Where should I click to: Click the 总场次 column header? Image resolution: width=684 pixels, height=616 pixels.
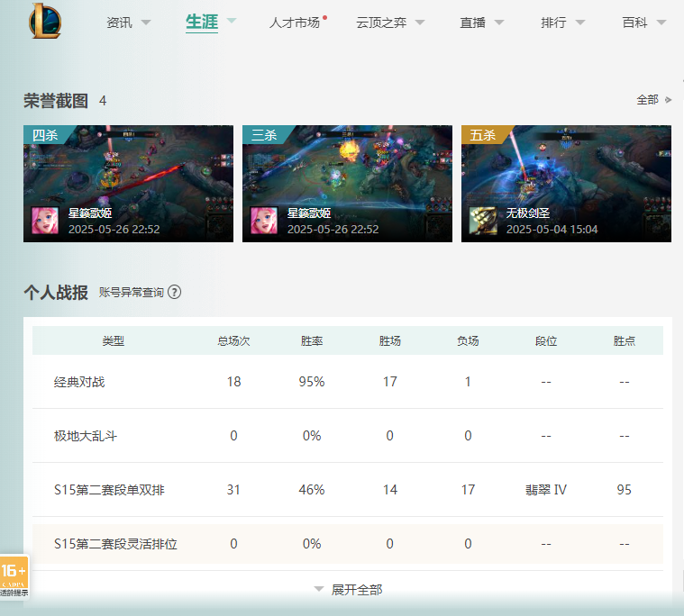(233, 340)
